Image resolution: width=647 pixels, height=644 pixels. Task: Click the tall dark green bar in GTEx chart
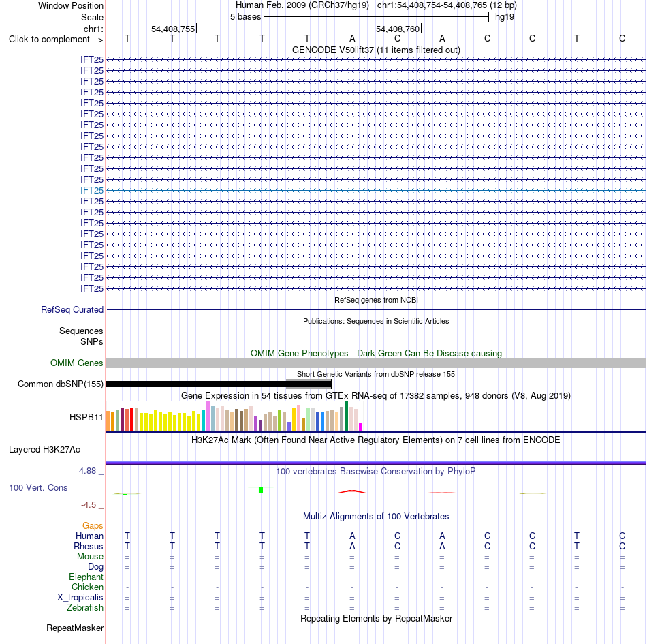346,416
